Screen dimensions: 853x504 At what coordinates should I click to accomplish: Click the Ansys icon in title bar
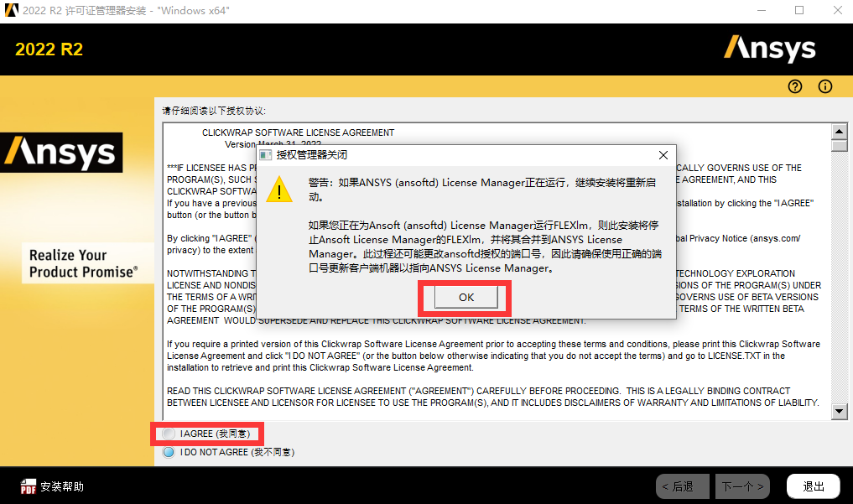tap(11, 10)
